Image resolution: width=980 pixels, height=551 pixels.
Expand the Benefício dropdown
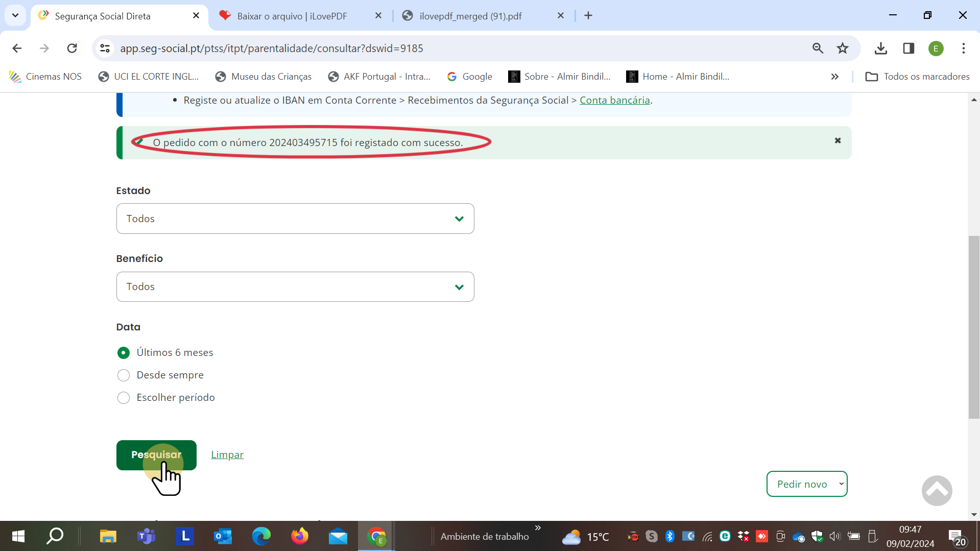295,286
